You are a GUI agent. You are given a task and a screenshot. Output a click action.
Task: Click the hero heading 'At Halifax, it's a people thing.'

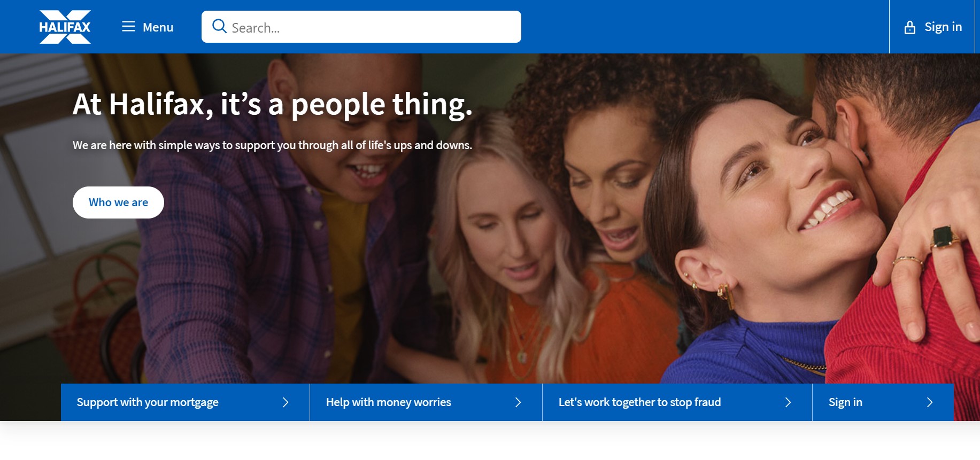pyautogui.click(x=273, y=104)
